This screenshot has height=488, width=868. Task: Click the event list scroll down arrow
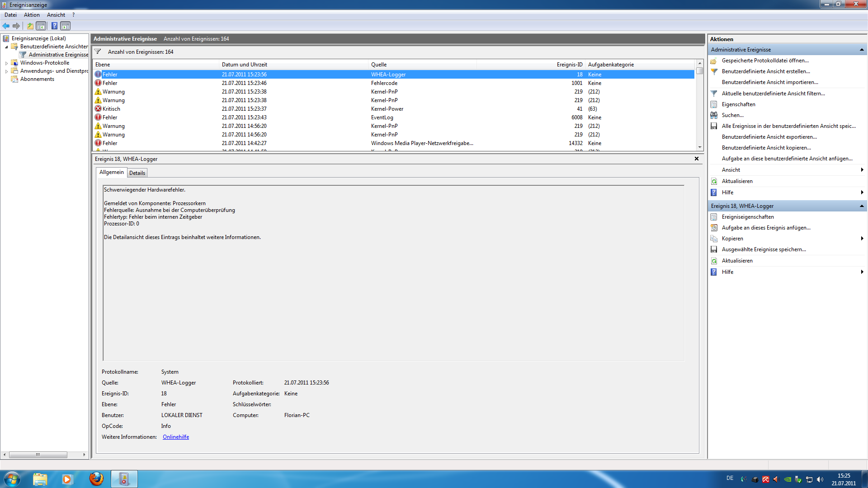coord(700,147)
